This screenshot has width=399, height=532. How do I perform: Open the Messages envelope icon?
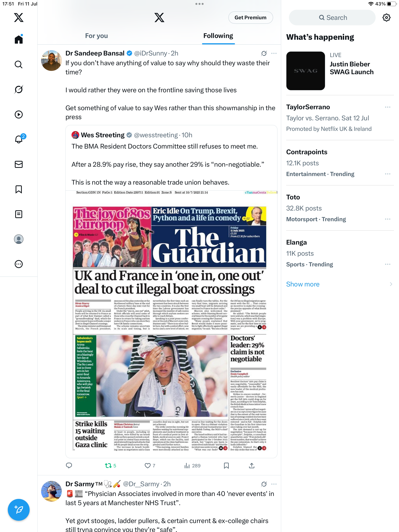(x=19, y=164)
